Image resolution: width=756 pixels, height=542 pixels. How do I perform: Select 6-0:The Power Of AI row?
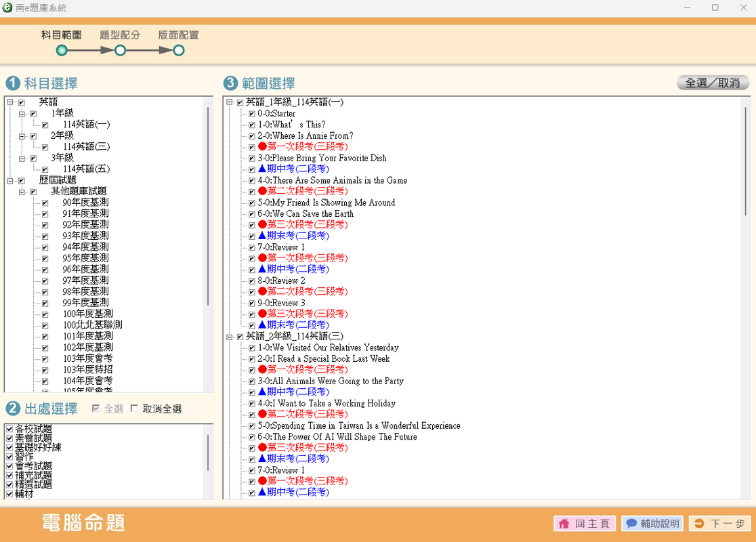337,437
